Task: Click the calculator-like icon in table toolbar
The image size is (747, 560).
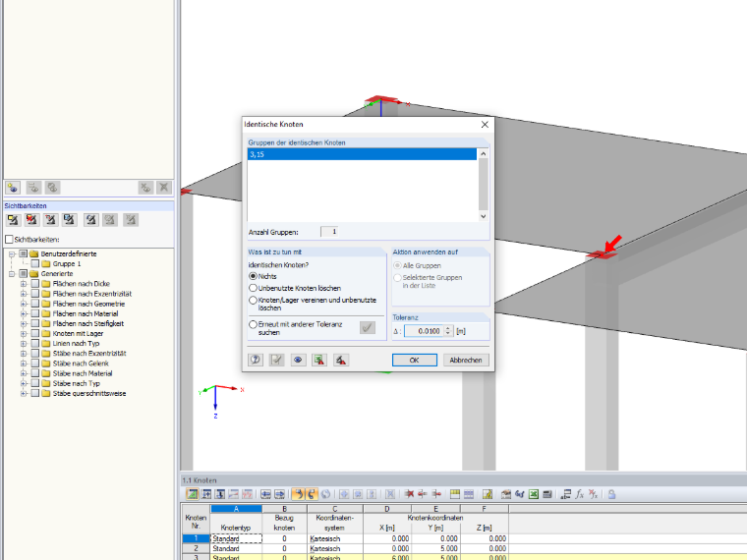Action: pyautogui.click(x=547, y=494)
